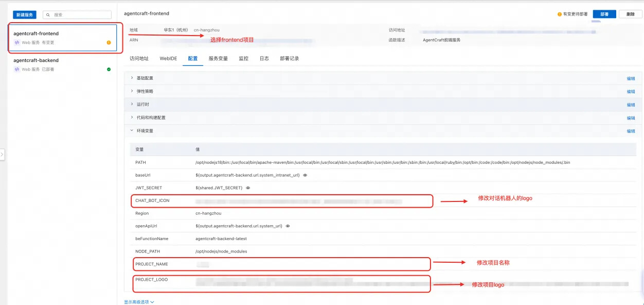This screenshot has width=644, height=305.
Task: Click the Web service icon under agentcraft-frontend
Action: (x=17, y=43)
